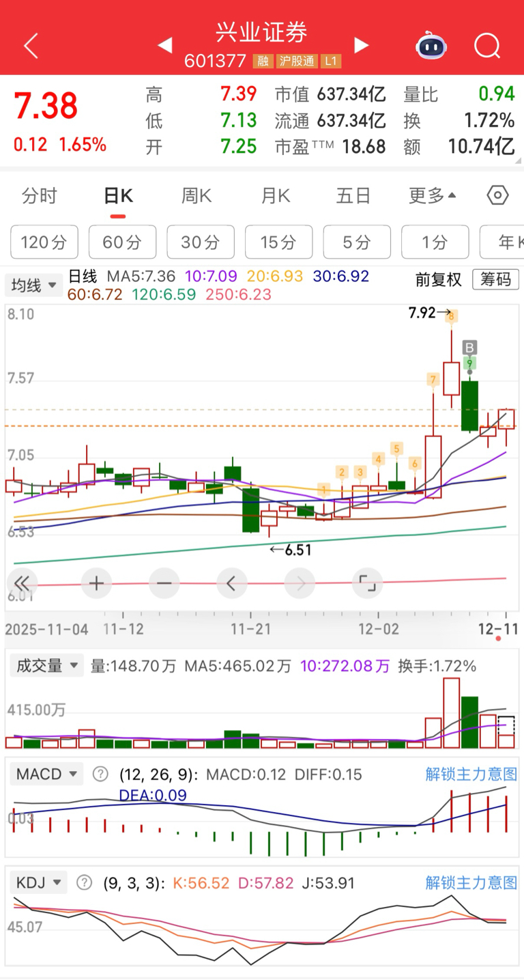Tap the L1 level tag
524x980 pixels.
(331, 61)
